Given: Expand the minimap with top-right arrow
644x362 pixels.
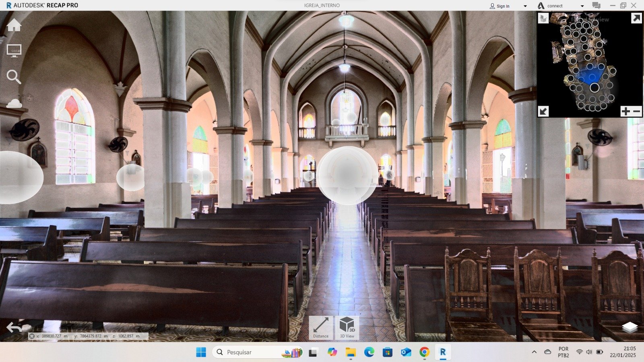Looking at the screenshot, I should click(x=636, y=19).
